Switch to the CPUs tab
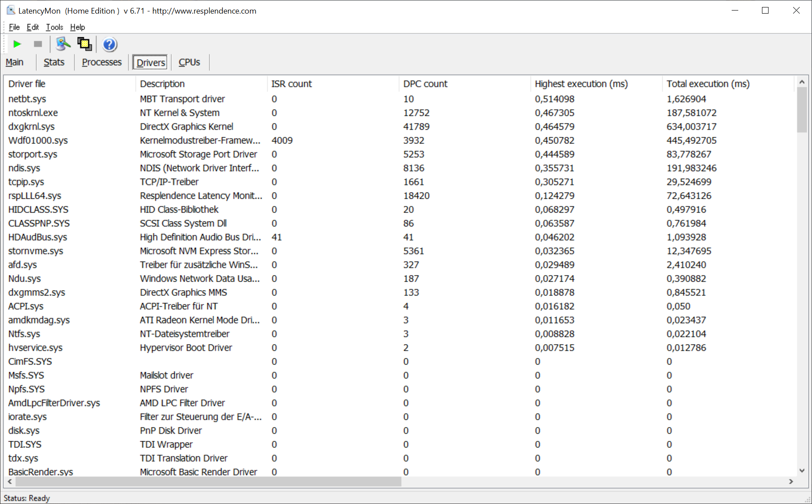 pyautogui.click(x=189, y=62)
